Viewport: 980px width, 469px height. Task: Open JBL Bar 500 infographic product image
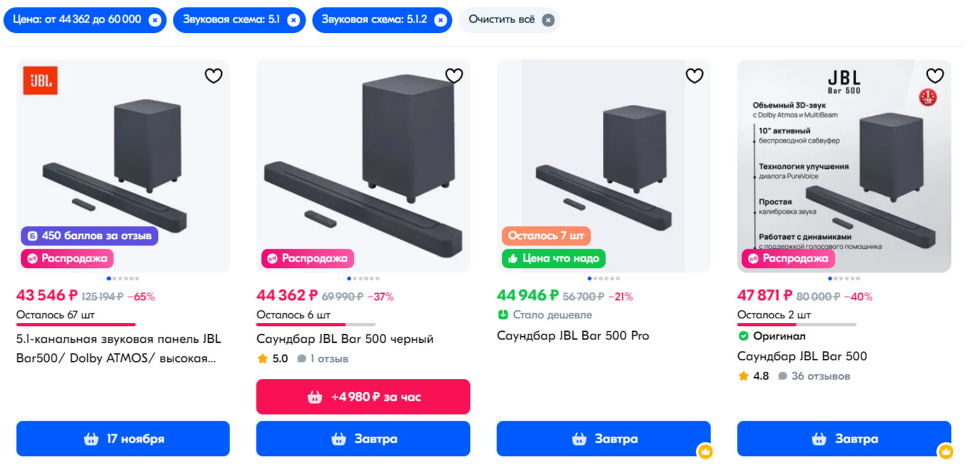[844, 161]
